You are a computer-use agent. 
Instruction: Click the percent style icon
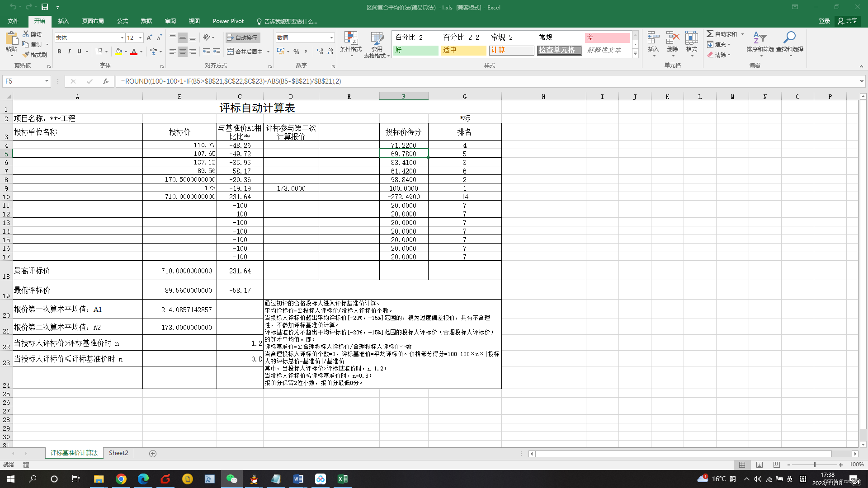[296, 52]
